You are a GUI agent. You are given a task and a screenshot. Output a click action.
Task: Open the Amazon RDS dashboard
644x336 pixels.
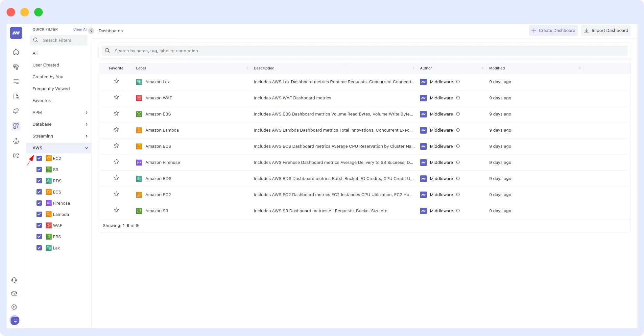coord(158,179)
